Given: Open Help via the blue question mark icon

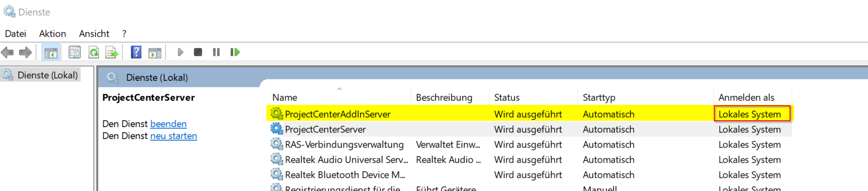Looking at the screenshot, I should pos(136,52).
